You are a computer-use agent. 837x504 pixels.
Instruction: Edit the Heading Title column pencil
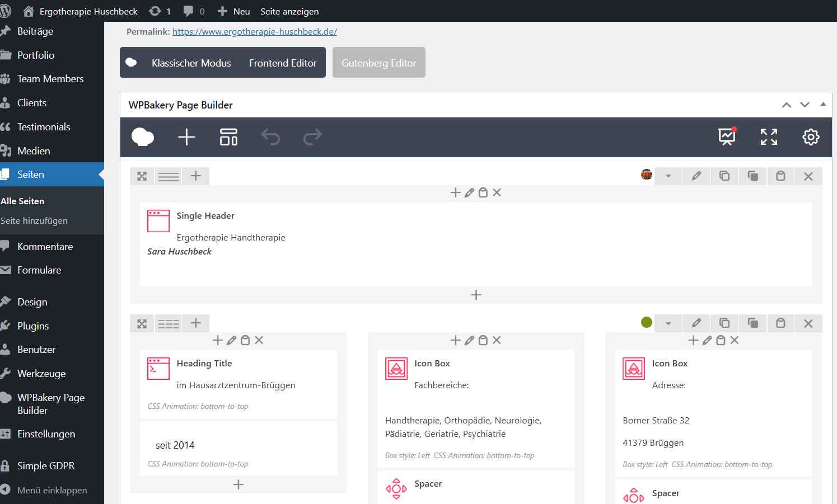[231, 340]
